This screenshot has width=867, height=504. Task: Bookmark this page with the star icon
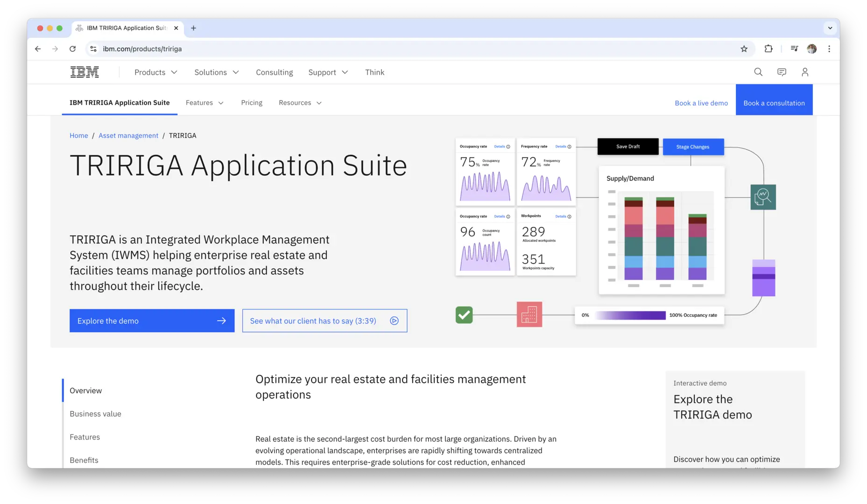[x=744, y=49]
